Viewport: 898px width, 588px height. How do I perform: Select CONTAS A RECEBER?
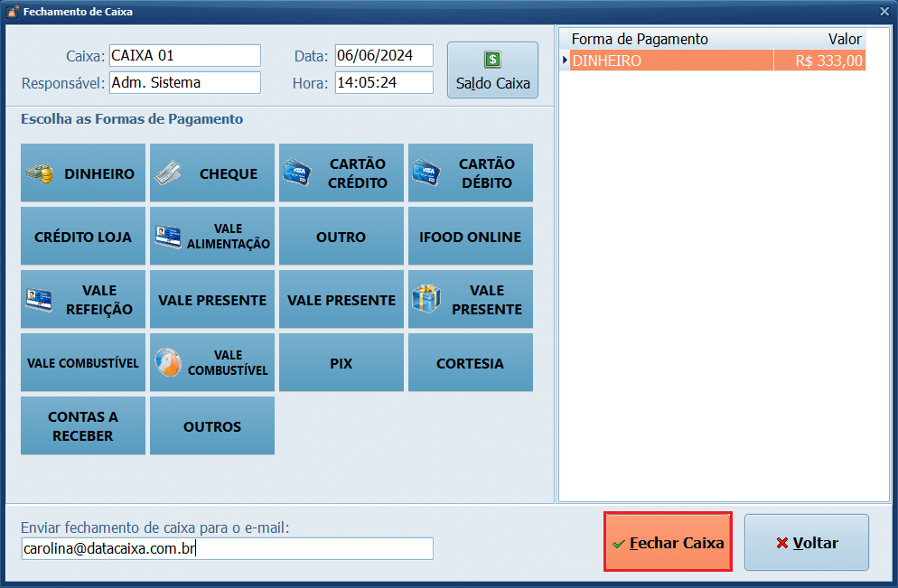(x=83, y=426)
